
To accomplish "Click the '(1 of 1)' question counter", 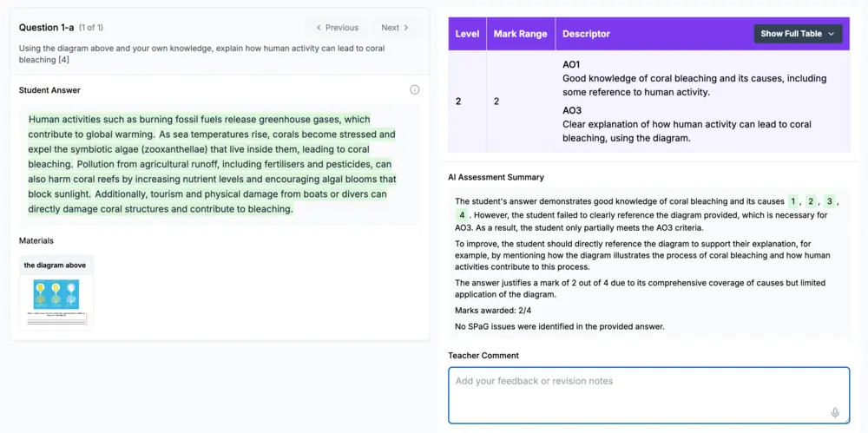I will [x=91, y=28].
